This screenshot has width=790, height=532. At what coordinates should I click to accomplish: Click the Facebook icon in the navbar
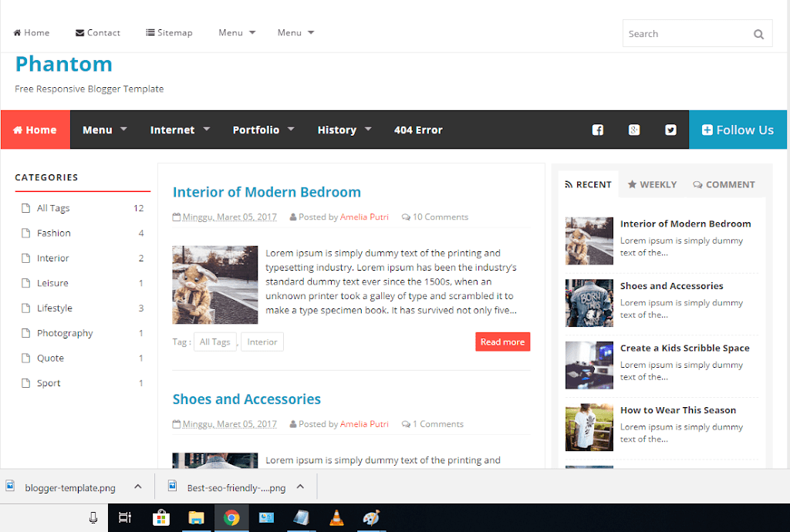[x=598, y=130]
